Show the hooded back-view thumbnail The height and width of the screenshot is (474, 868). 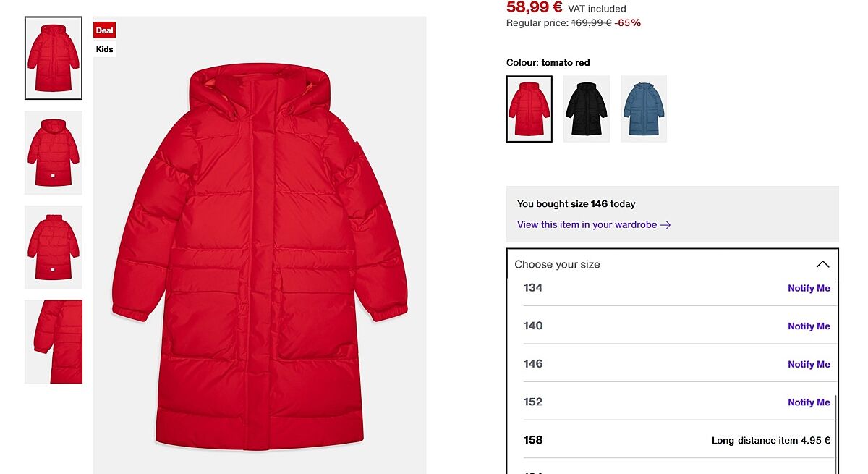pyautogui.click(x=54, y=153)
